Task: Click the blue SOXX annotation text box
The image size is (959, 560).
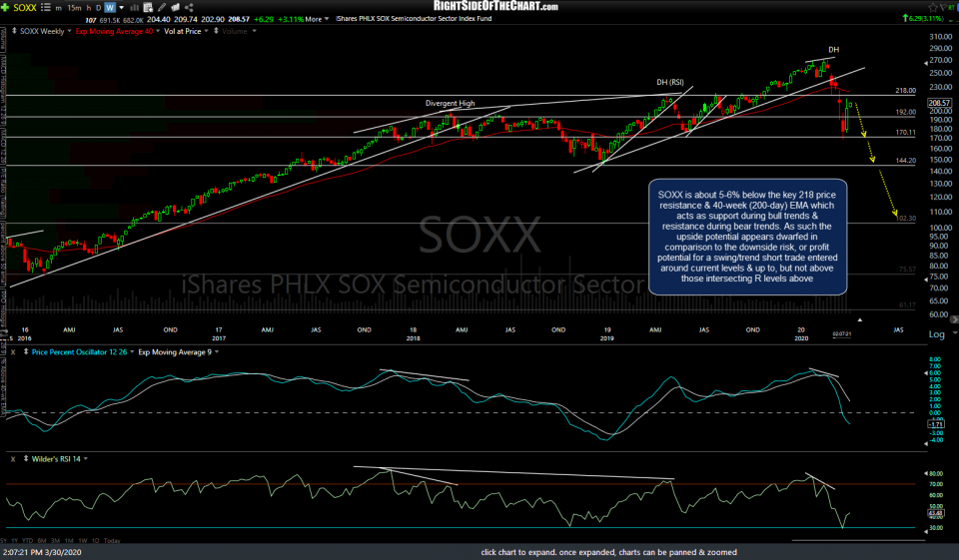Action: pos(747,237)
